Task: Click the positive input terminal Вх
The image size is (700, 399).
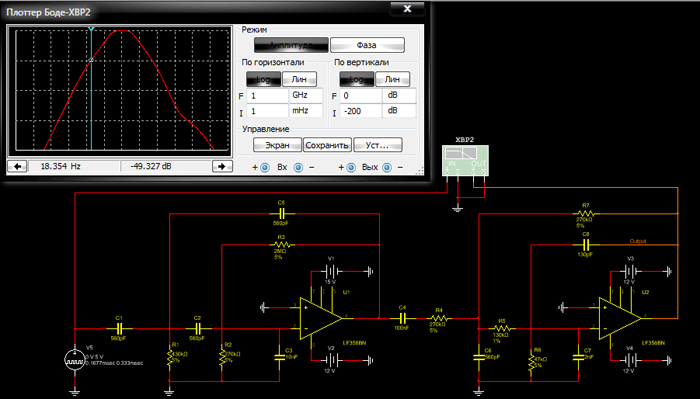Action: 265,167
